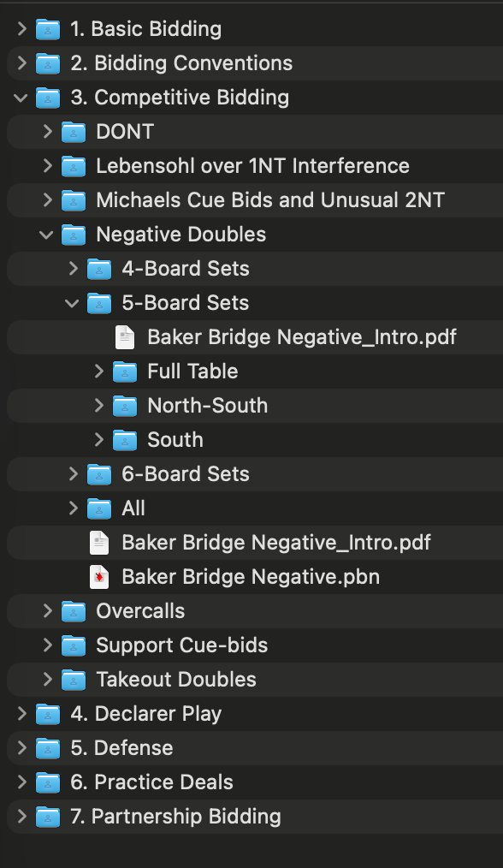Viewport: 503px width, 868px height.
Task: Collapse the Negative Doubles folder
Action: pos(47,234)
